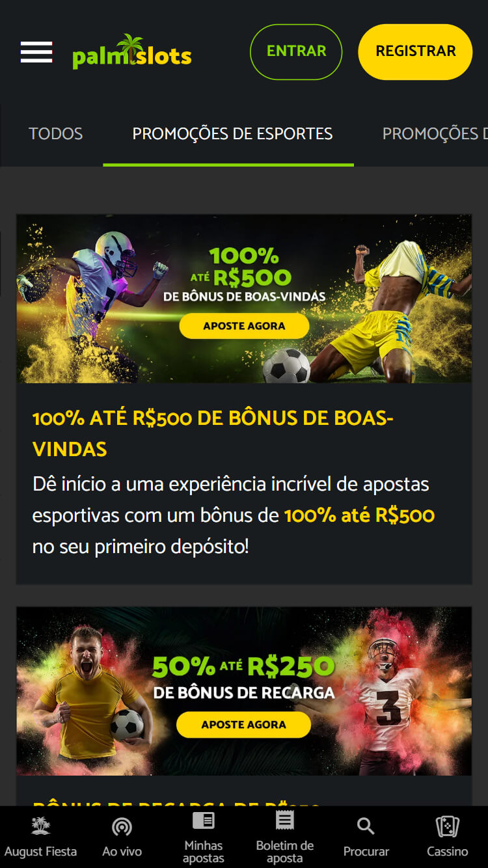Open the welcome bonus banner image
488x868 pixels.
244,299
